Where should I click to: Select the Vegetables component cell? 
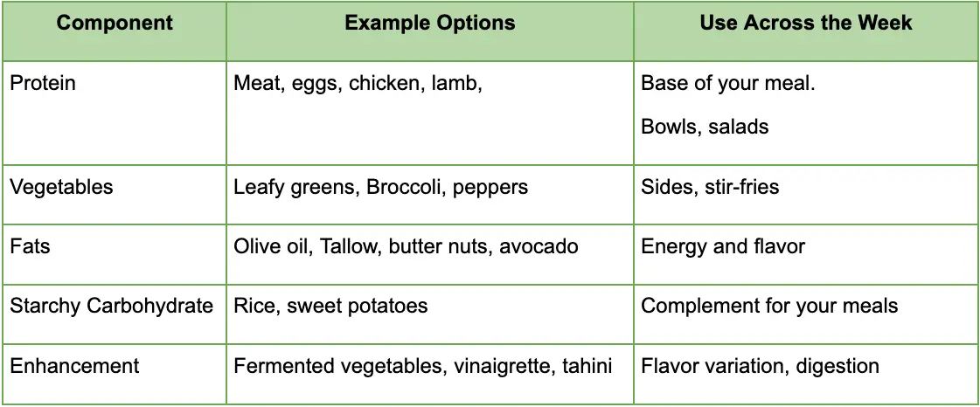click(61, 187)
